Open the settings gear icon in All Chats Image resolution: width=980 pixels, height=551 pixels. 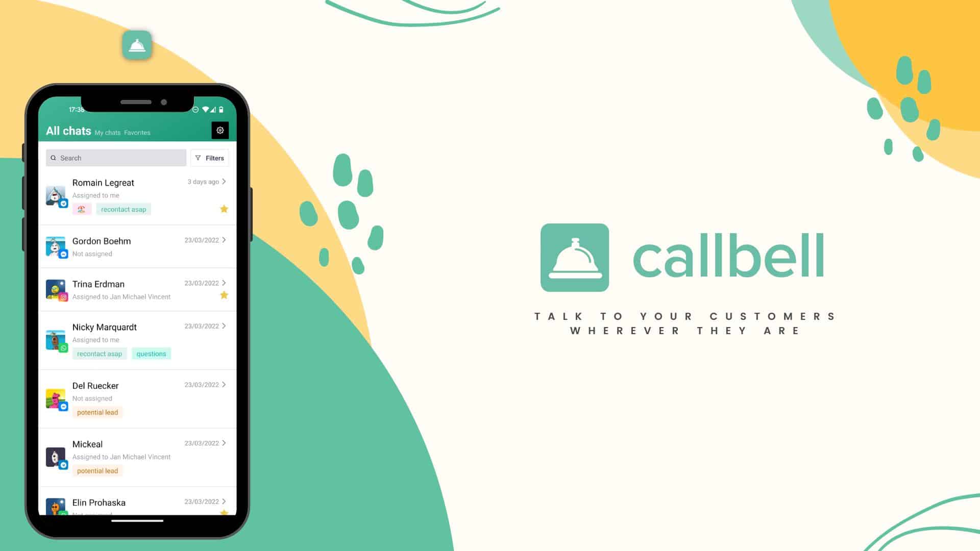click(219, 130)
